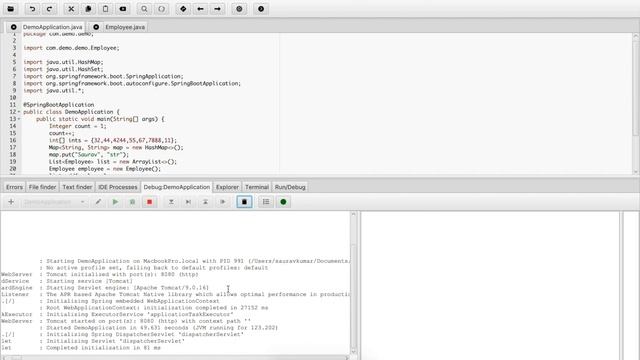The height and width of the screenshot is (360, 640).
Task: Switch to the Employee.java tab
Action: tap(125, 27)
